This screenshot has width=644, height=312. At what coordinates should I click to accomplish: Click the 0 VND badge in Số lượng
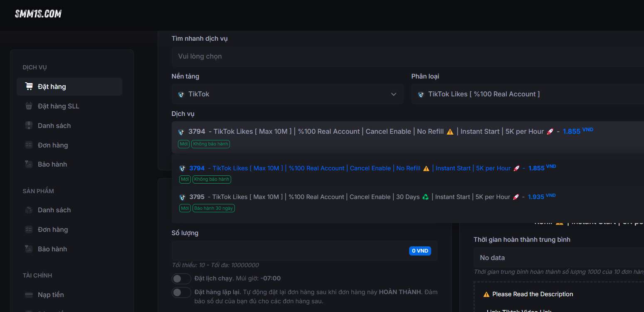(420, 251)
